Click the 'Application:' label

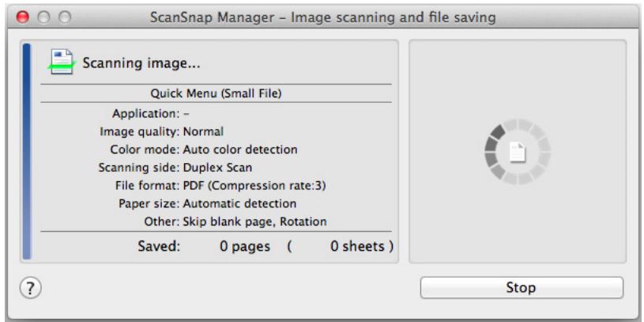[x=146, y=113]
